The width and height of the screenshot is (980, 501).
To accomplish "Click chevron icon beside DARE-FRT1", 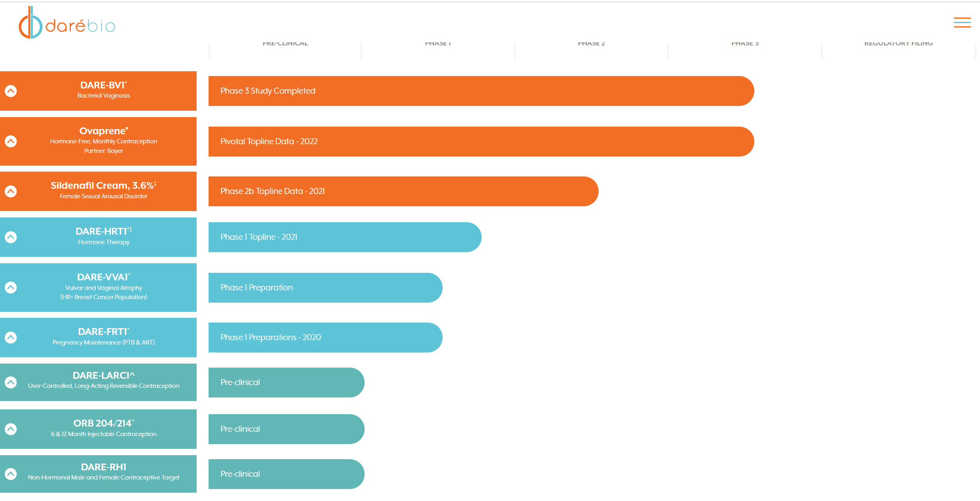I will point(11,338).
